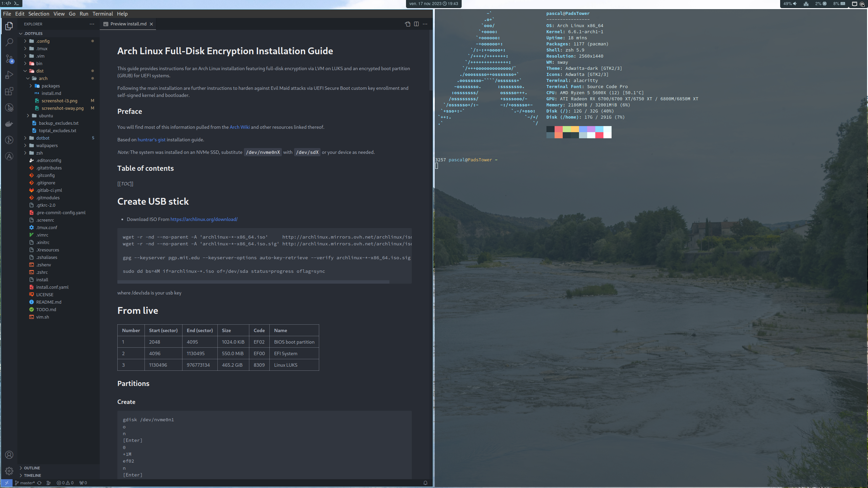868x488 pixels.
Task: Open the Extensions view
Action: 9,91
